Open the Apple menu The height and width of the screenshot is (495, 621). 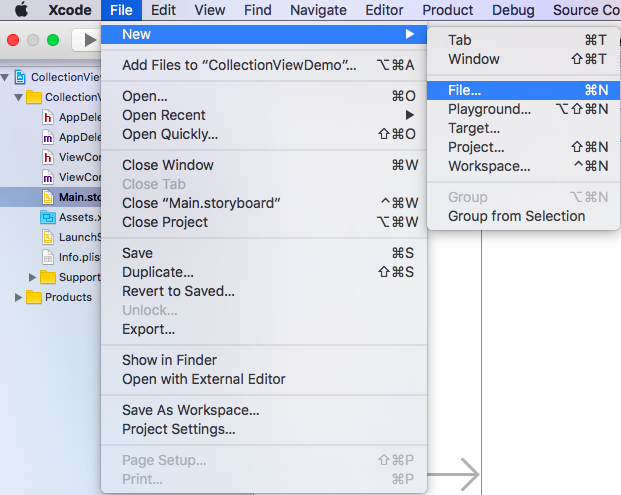(22, 10)
